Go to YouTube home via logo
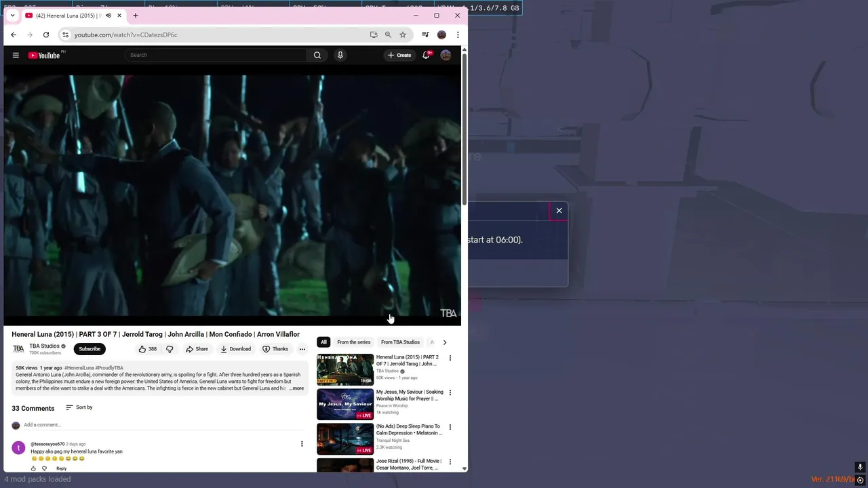Image resolution: width=868 pixels, height=488 pixels. coord(44,55)
